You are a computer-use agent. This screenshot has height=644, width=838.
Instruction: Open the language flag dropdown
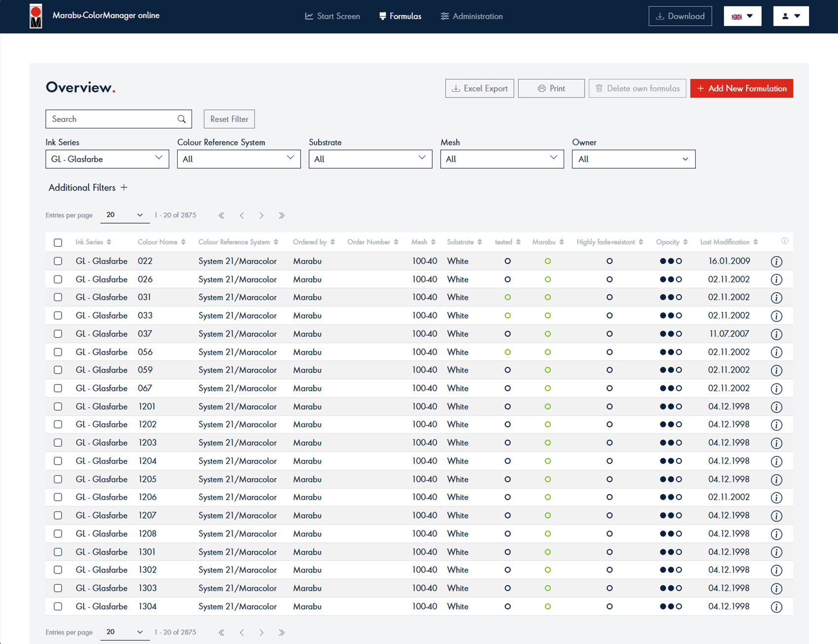tap(742, 16)
